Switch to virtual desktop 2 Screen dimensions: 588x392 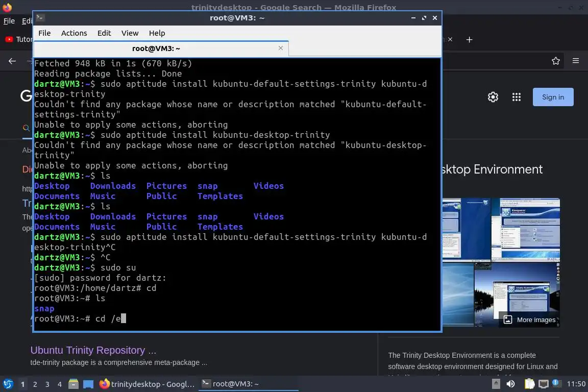[x=35, y=384]
